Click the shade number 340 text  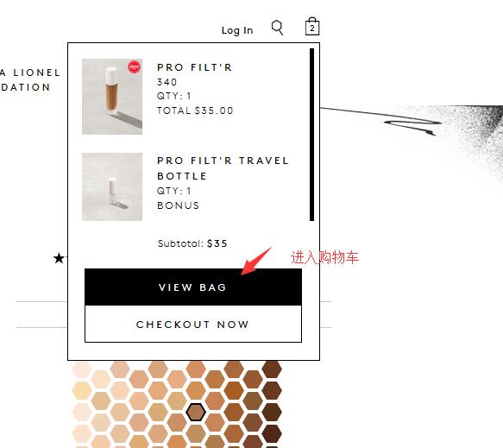167,82
